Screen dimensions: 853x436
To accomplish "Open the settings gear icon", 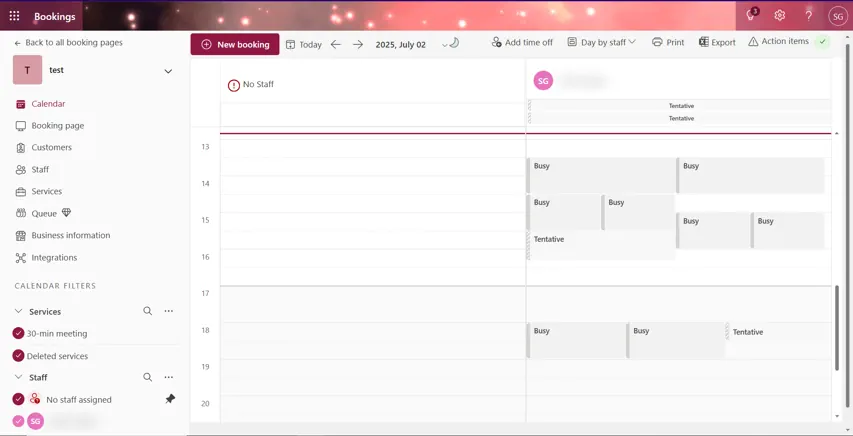I will click(780, 15).
